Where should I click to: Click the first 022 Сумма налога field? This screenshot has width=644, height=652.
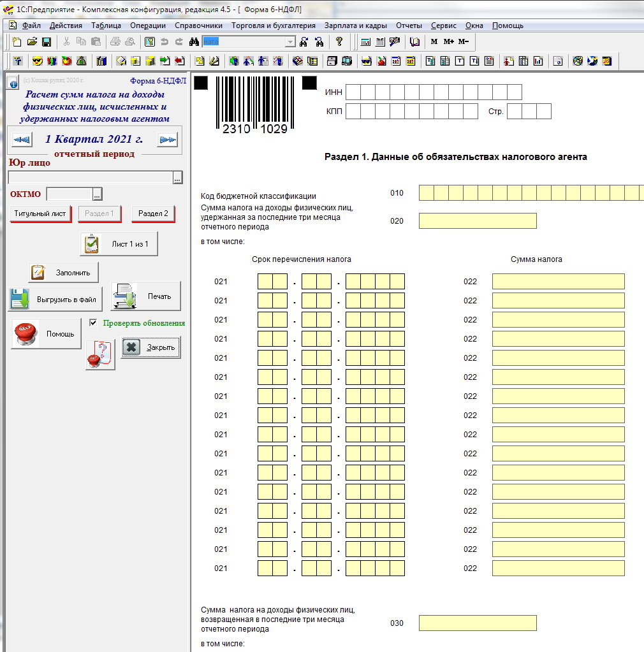pyautogui.click(x=559, y=282)
